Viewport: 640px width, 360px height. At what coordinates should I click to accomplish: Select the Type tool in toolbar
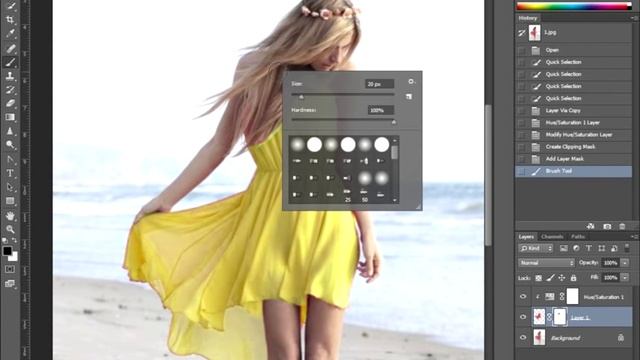[x=10, y=173]
